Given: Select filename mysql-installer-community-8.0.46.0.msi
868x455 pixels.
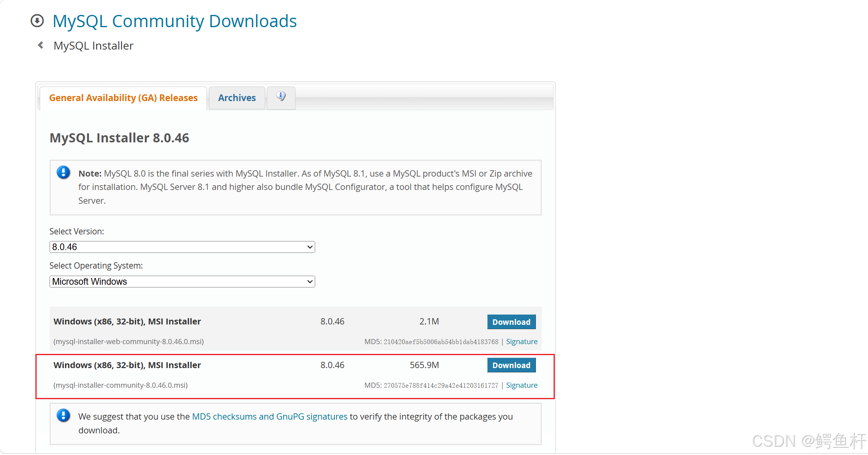Looking at the screenshot, I should click(120, 385).
